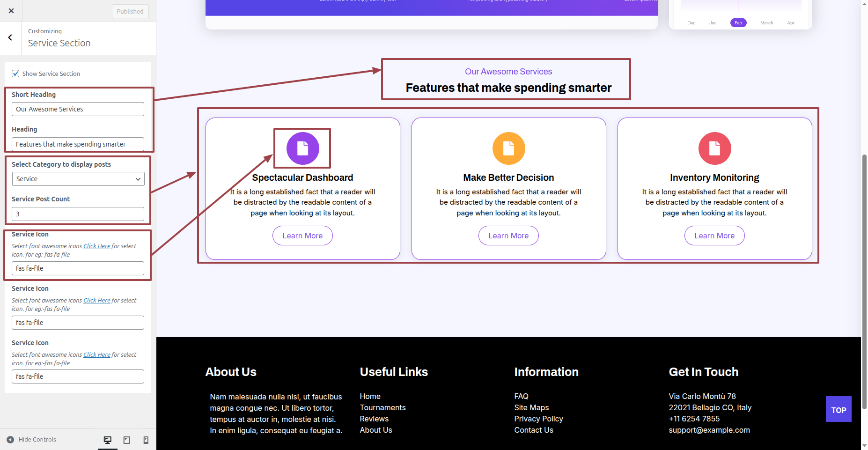Switch to mobile preview device icon
This screenshot has height=450, width=868.
tap(146, 440)
